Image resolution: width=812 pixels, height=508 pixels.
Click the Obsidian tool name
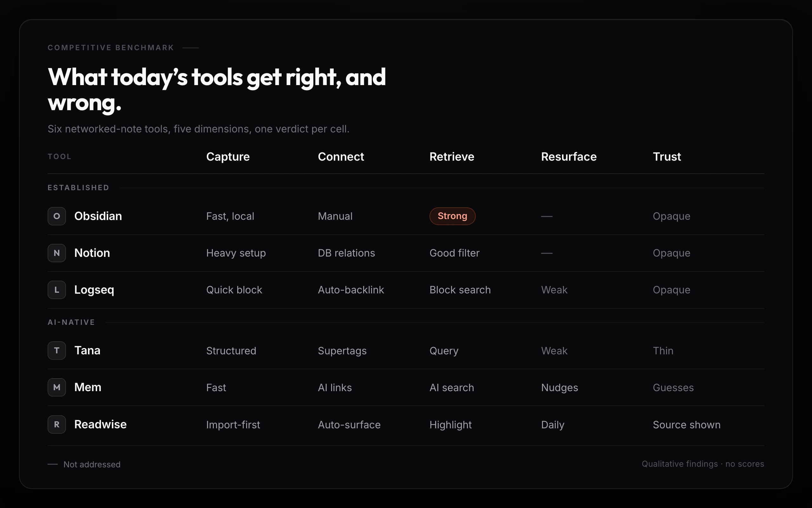pos(98,216)
